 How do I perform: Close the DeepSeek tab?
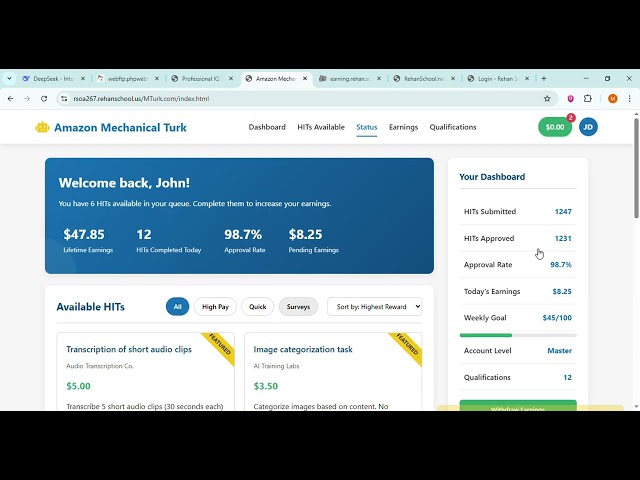click(x=83, y=78)
